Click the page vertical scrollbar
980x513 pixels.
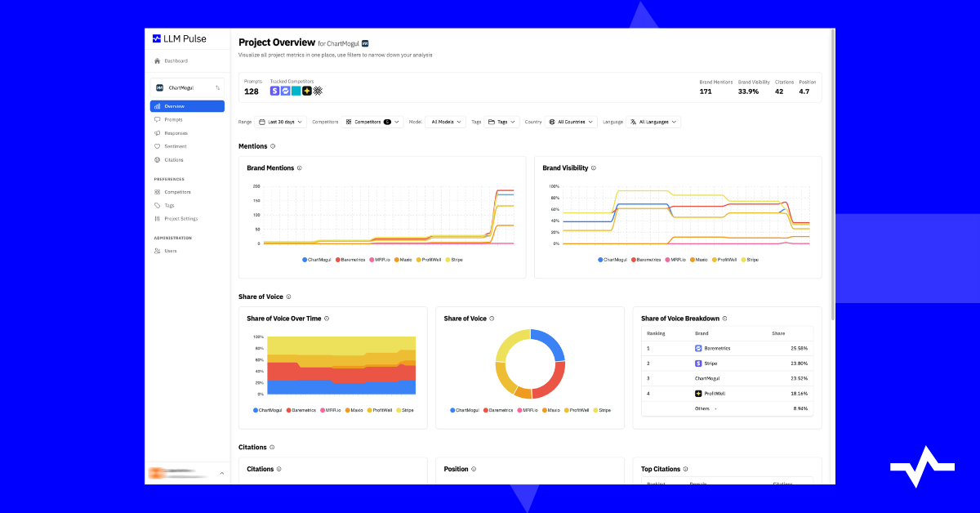tap(832, 175)
